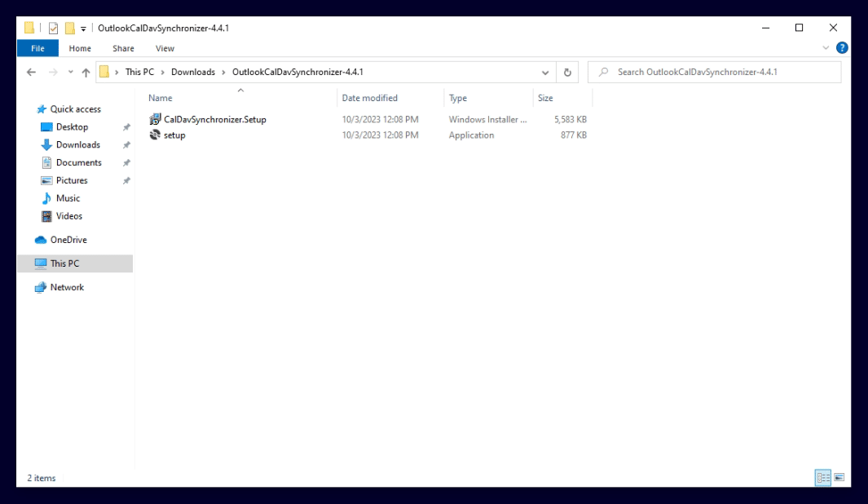
Task: Navigate to Downloads via the breadcrumb
Action: coord(193,72)
